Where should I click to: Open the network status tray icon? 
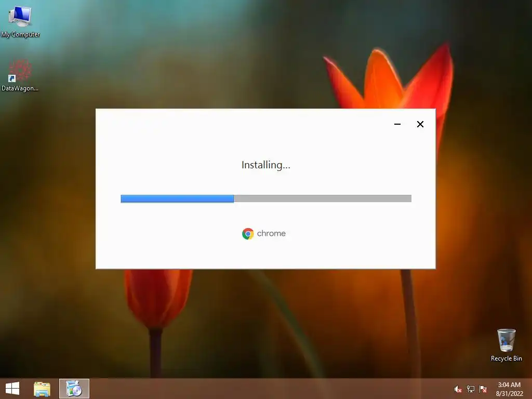(x=471, y=389)
